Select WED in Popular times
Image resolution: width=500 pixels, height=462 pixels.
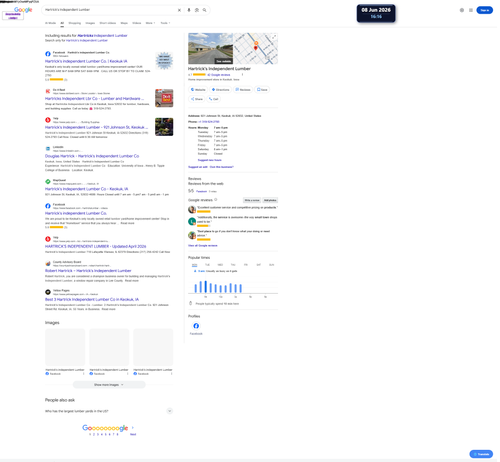tap(220, 265)
